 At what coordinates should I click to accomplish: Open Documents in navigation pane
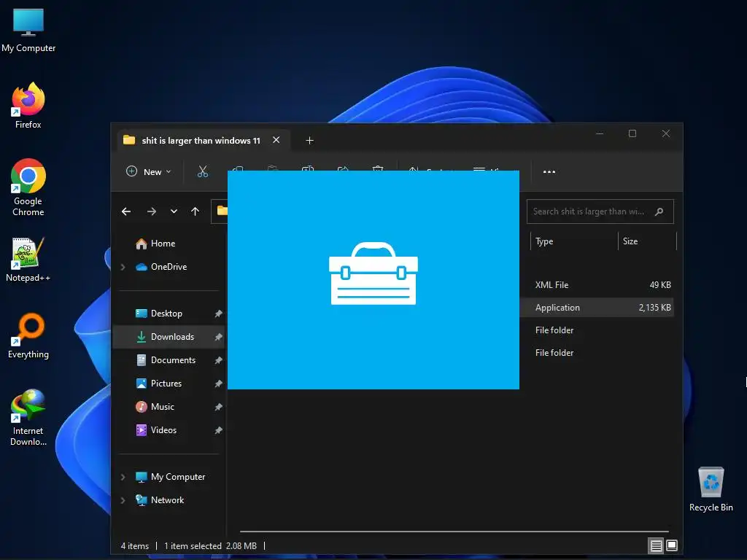click(x=166, y=360)
